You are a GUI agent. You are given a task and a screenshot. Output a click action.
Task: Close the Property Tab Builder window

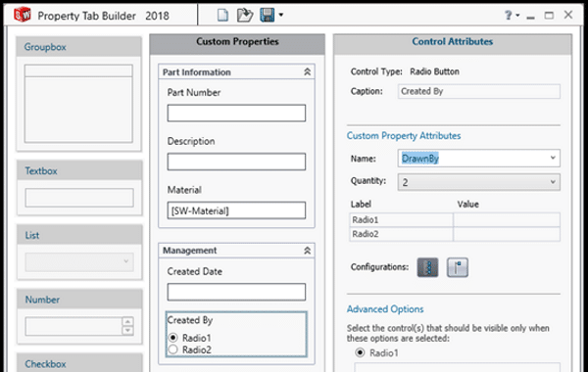(x=568, y=15)
